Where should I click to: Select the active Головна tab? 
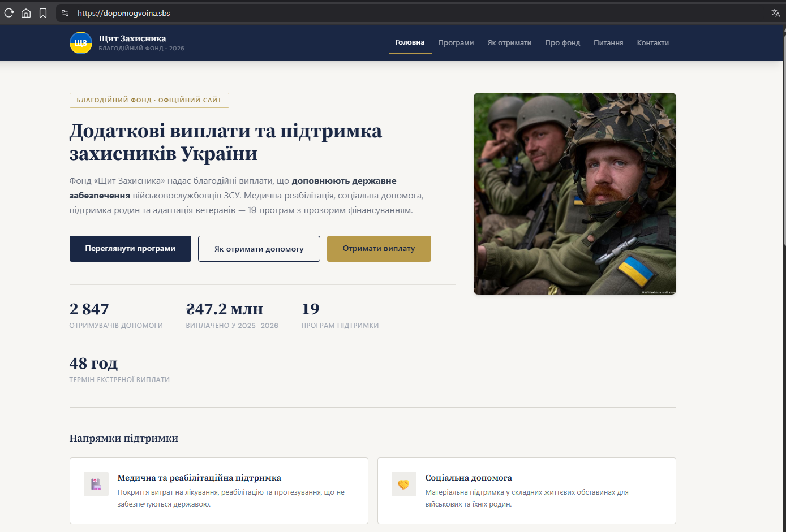(410, 42)
